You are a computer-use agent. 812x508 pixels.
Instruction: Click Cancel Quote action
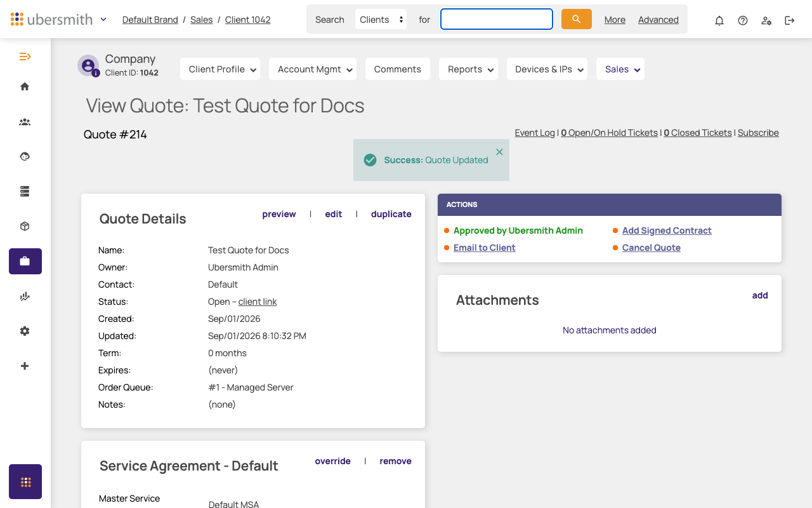652,248
